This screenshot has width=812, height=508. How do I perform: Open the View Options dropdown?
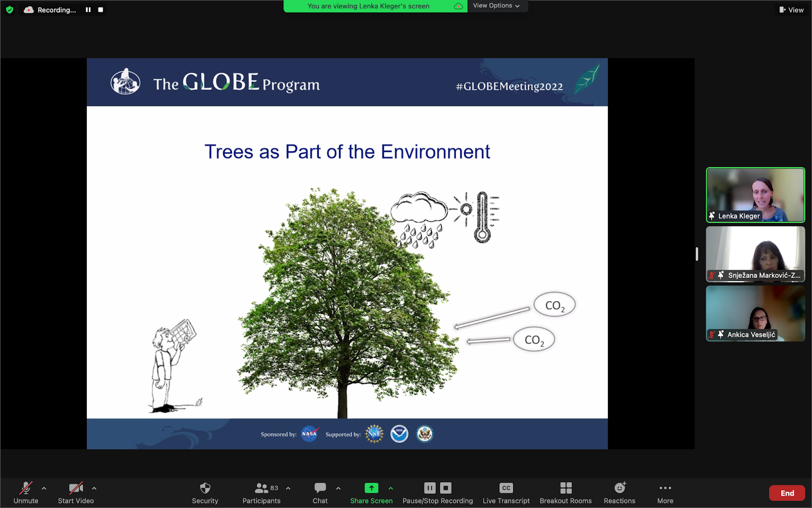tap(496, 6)
